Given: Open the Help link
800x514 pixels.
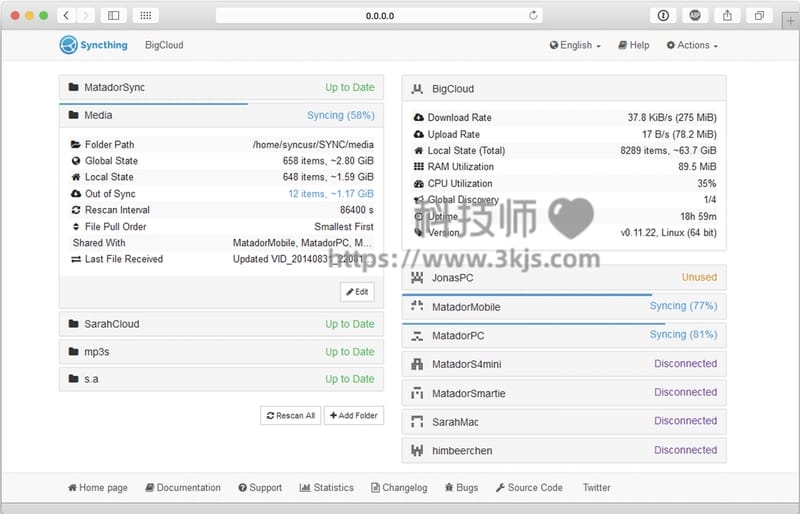Looking at the screenshot, I should 634,45.
